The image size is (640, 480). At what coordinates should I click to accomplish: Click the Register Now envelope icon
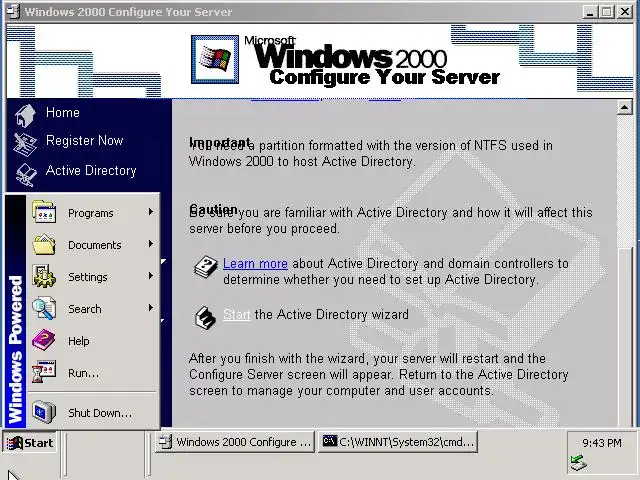(x=25, y=144)
